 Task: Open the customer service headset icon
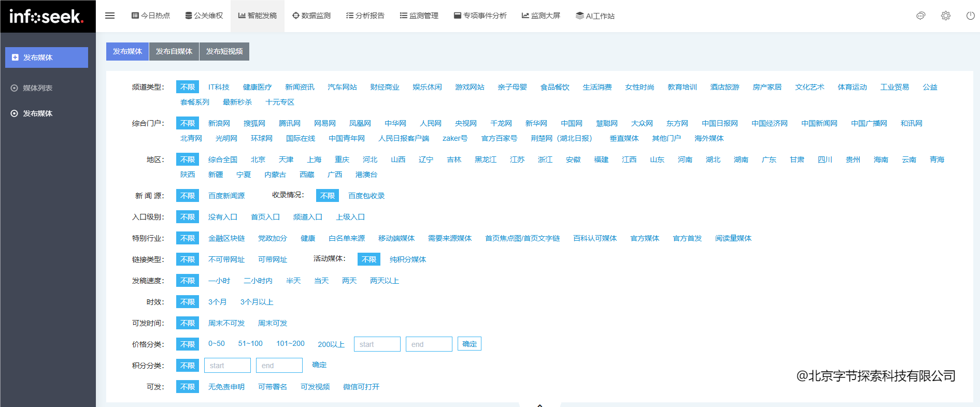(x=920, y=16)
